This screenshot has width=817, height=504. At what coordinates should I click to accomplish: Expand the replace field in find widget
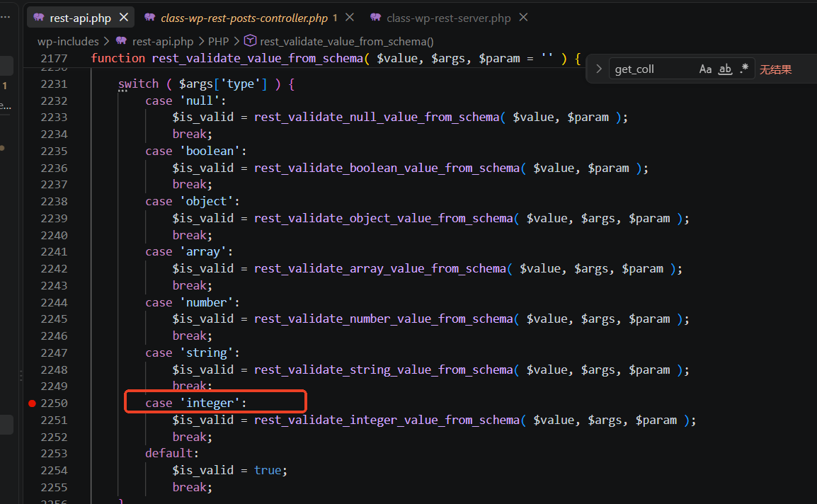[x=599, y=69]
